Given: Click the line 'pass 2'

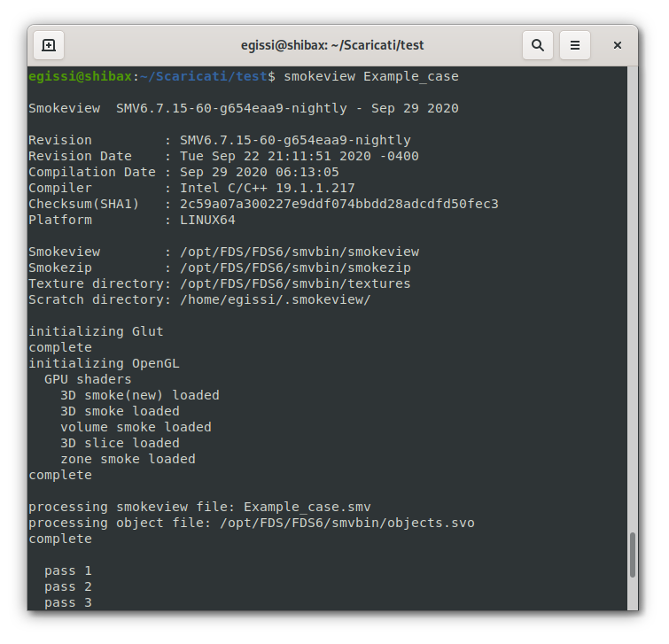Looking at the screenshot, I should [68, 586].
